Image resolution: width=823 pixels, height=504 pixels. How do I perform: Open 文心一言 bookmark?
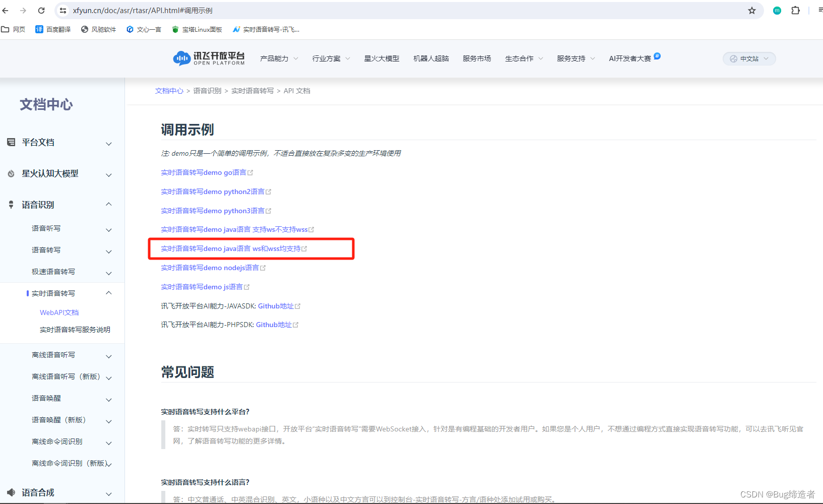[x=144, y=29]
